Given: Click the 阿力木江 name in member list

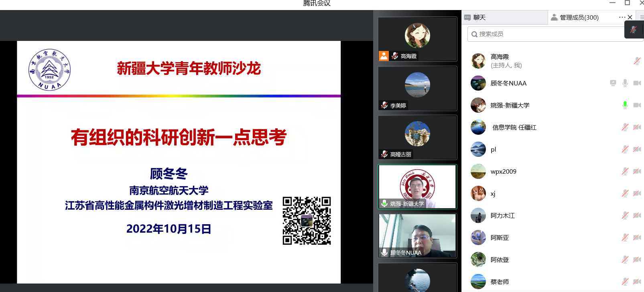Looking at the screenshot, I should coord(503,215).
